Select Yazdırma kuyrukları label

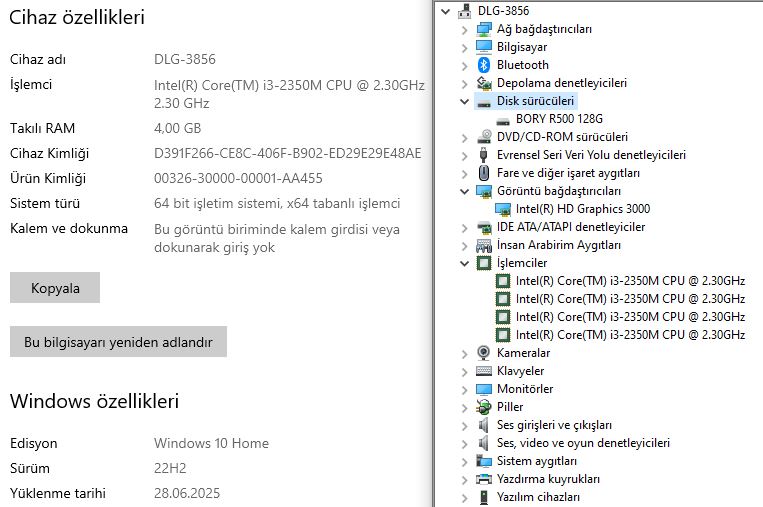pyautogui.click(x=548, y=479)
